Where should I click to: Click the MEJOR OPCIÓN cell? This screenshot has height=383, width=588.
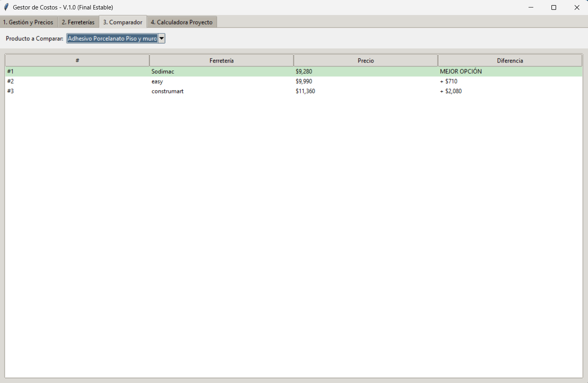coord(460,72)
